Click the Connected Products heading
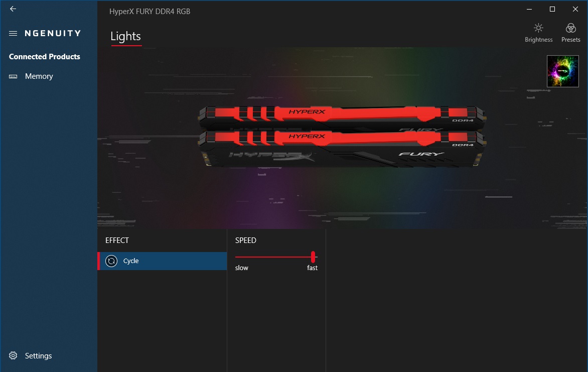Viewport: 588px width, 372px height. [x=45, y=57]
